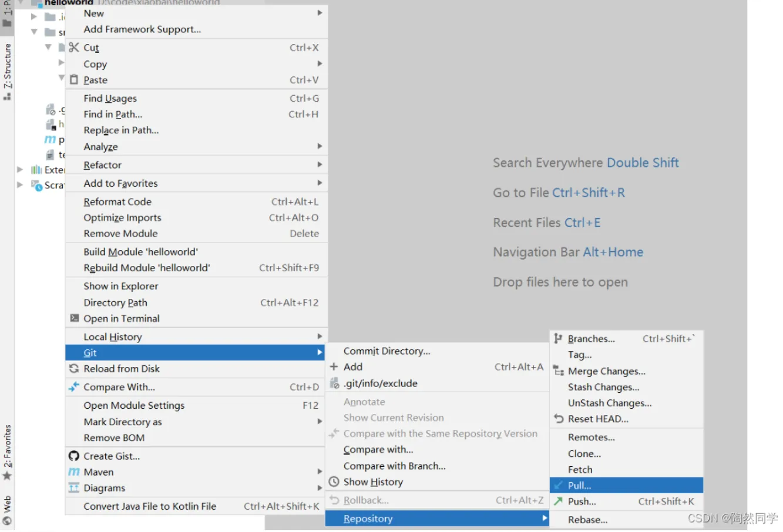Click the undo arrow icon beside Reset HEAD
Screen dimensions: 783x532
(559, 419)
